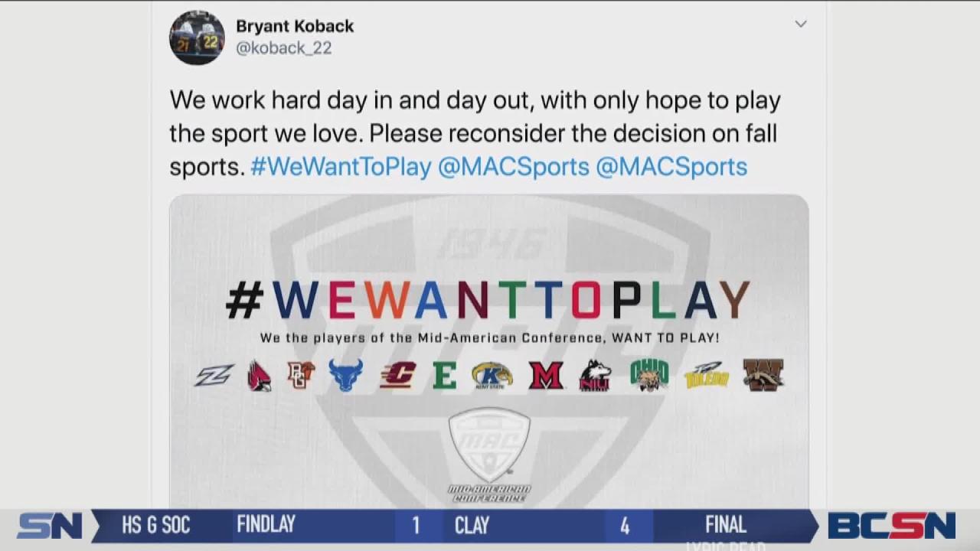Click the NIU Huskies logo
The height and width of the screenshot is (551, 980).
tap(598, 377)
